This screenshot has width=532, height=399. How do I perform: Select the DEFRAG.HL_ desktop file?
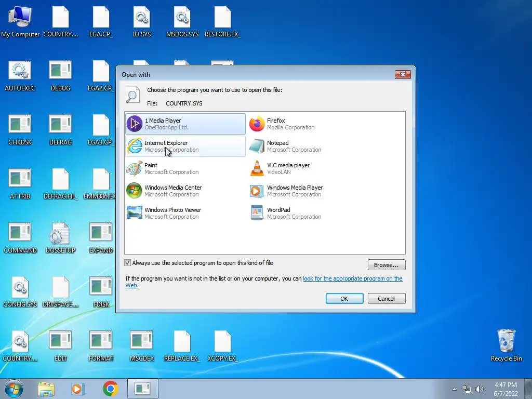click(x=60, y=184)
